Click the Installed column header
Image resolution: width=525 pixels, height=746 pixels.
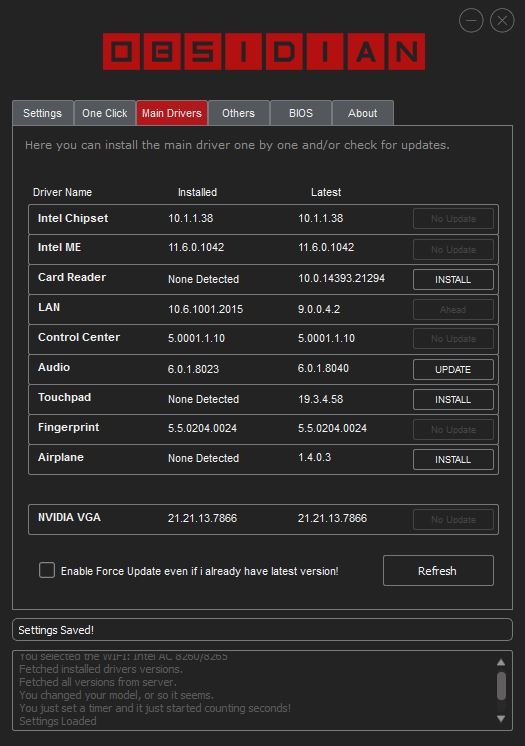pyautogui.click(x=197, y=192)
